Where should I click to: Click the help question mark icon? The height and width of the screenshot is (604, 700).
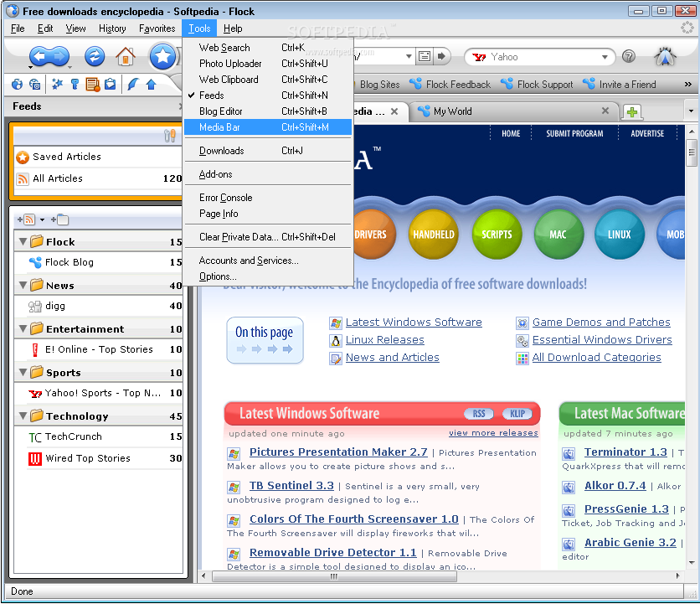[629, 56]
